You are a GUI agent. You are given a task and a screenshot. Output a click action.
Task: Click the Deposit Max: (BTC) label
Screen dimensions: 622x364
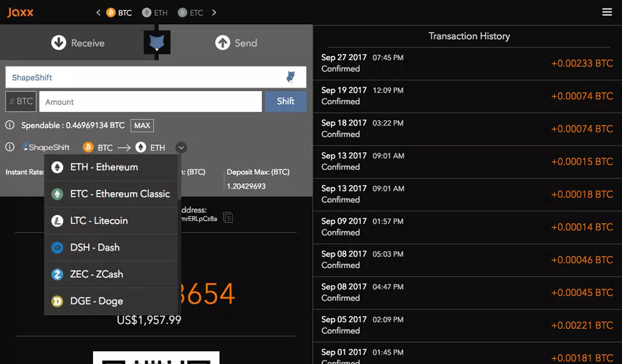point(258,172)
